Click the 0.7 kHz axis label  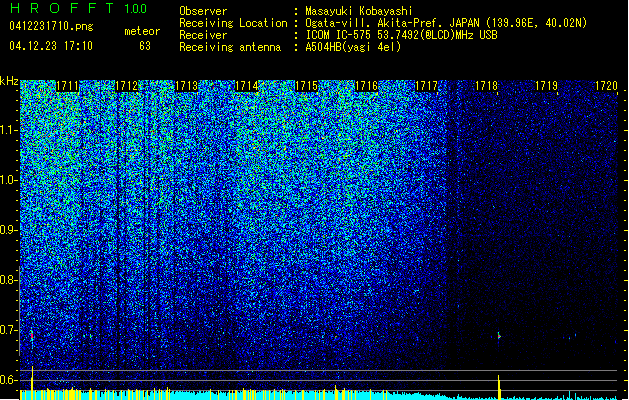click(9, 330)
